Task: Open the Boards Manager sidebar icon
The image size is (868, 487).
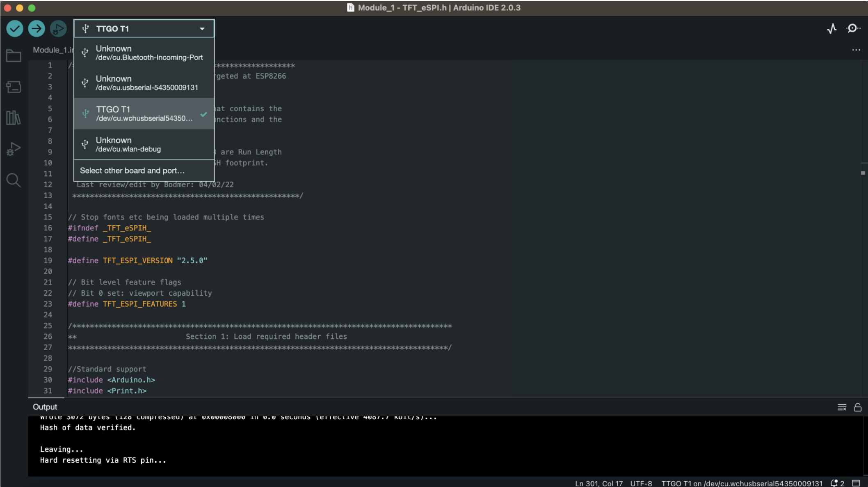Action: click(x=14, y=87)
